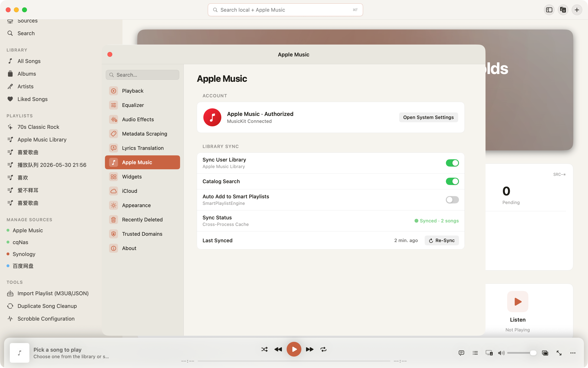
Task: Open the more options ellipsis in player bar
Action: (573, 353)
